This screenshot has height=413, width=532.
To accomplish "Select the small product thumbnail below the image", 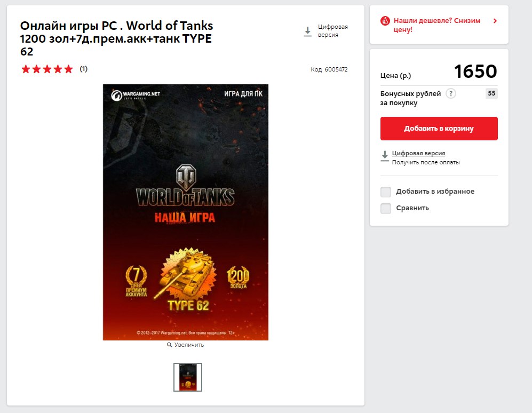I will [188, 377].
